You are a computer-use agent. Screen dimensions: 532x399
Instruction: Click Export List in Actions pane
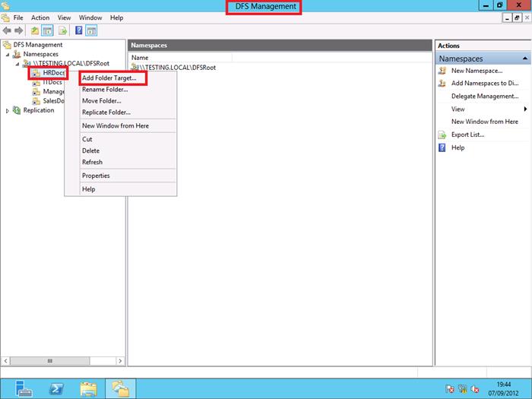467,135
